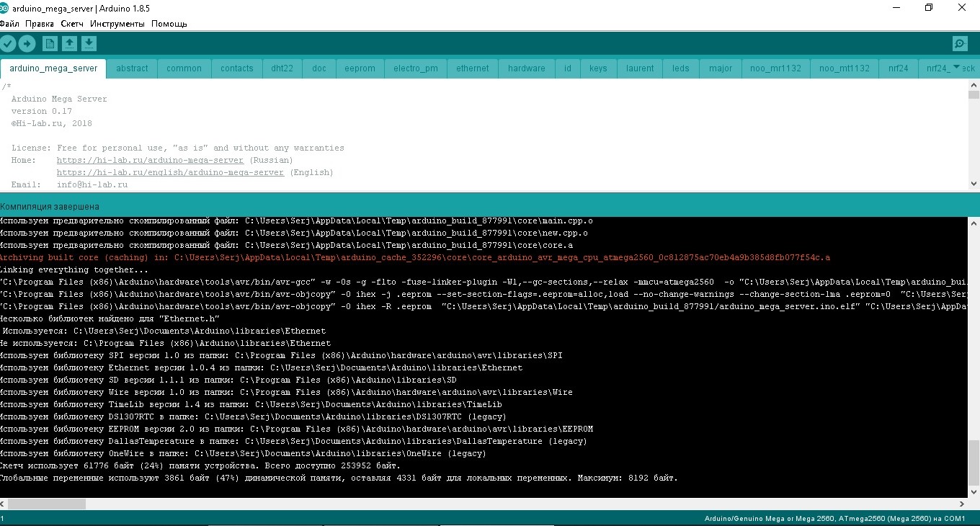Click the console horizontal scrollbar right arrow

(x=963, y=504)
